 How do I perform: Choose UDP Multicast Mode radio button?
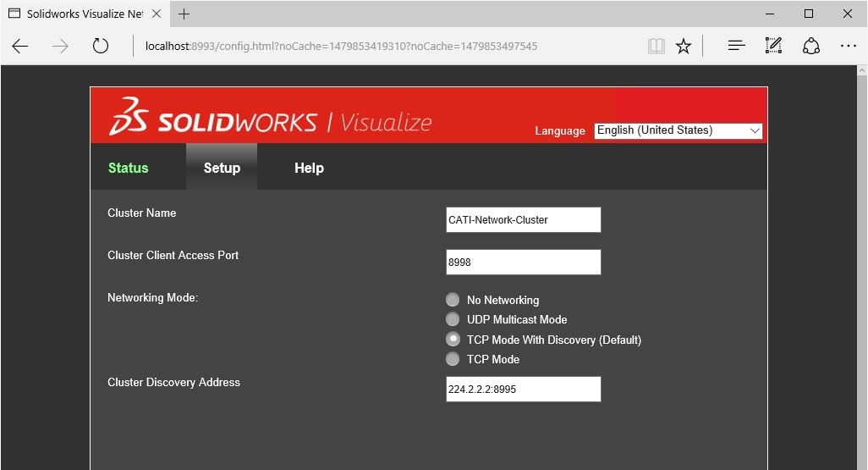[453, 319]
